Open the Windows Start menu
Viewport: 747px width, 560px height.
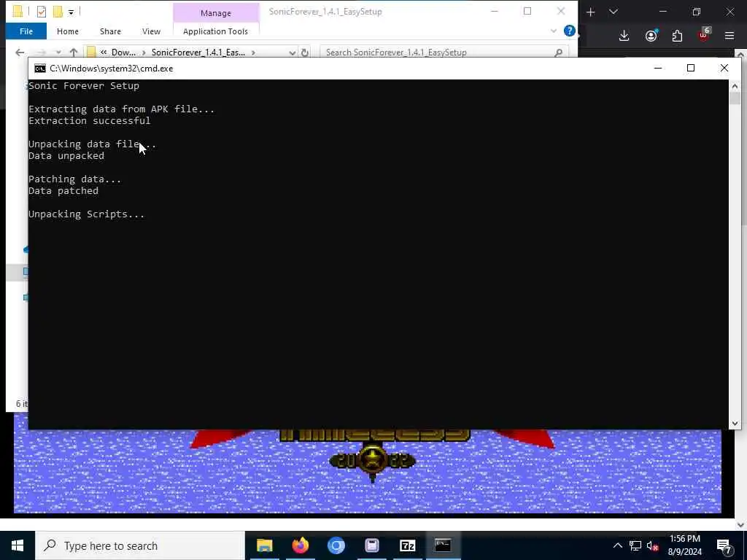[x=18, y=545]
